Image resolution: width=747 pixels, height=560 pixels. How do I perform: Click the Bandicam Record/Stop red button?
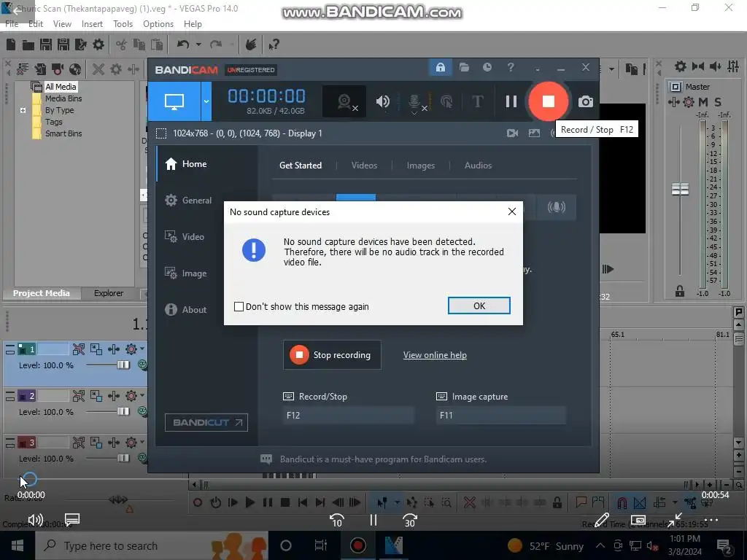pyautogui.click(x=548, y=101)
